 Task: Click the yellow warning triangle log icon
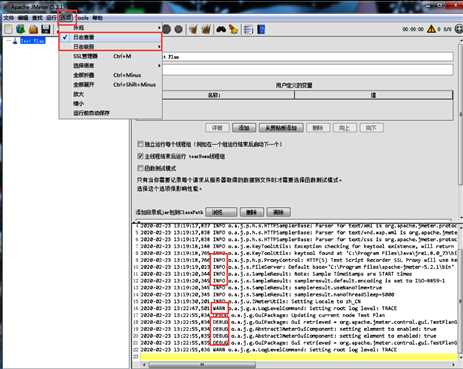click(x=431, y=29)
